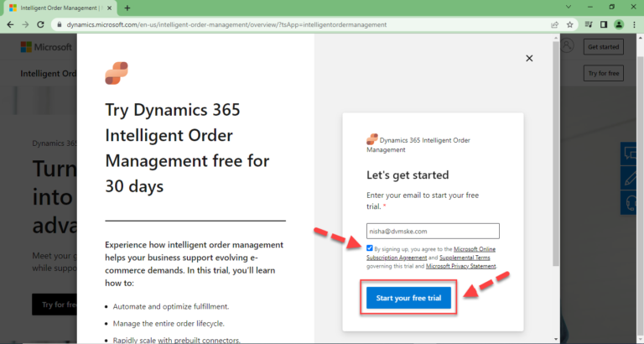The width and height of the screenshot is (644, 344).
Task: Open Chrome three-dot menu
Action: coord(634,24)
